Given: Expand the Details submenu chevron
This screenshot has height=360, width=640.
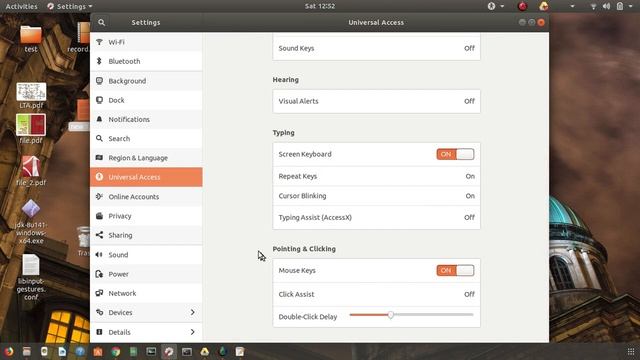Looking at the screenshot, I should click(x=192, y=332).
